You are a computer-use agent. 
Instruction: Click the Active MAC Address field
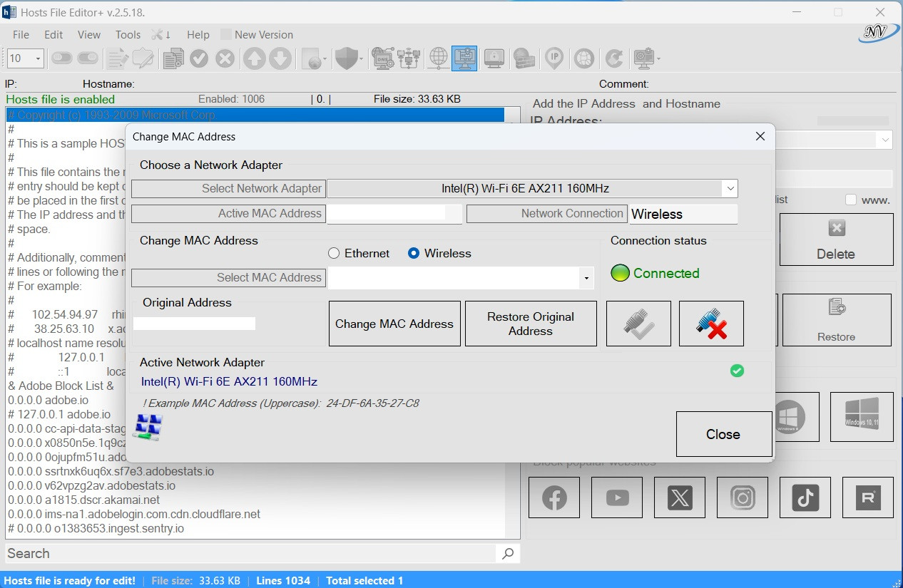(394, 213)
